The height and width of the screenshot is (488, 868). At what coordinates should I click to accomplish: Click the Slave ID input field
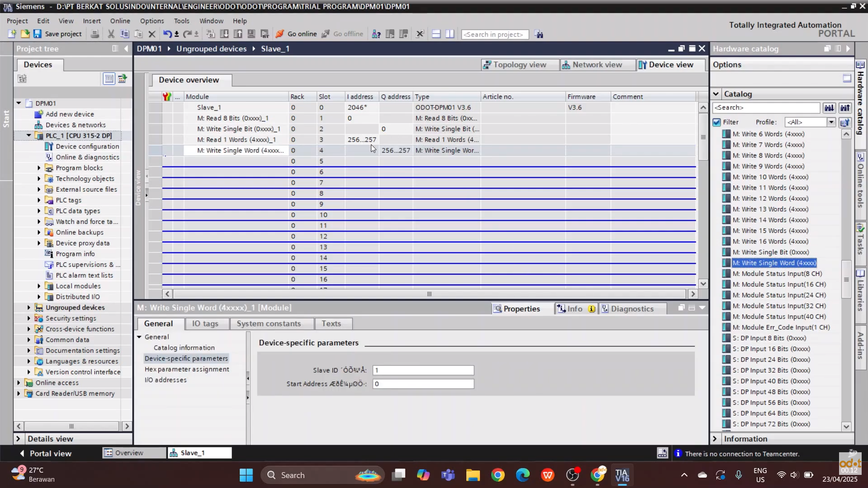click(423, 370)
